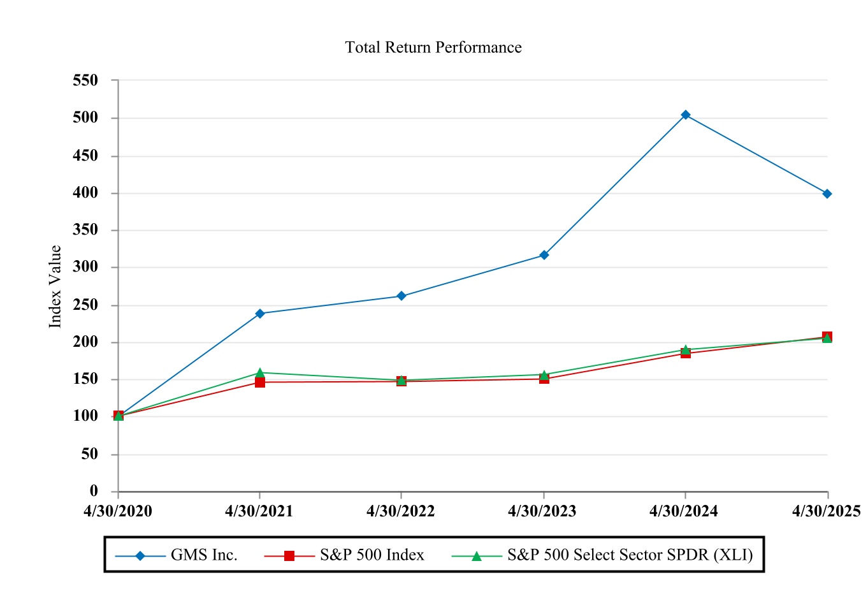Image resolution: width=868 pixels, height=612 pixels.
Task: Select the Index Value axis title
Action: [55, 287]
